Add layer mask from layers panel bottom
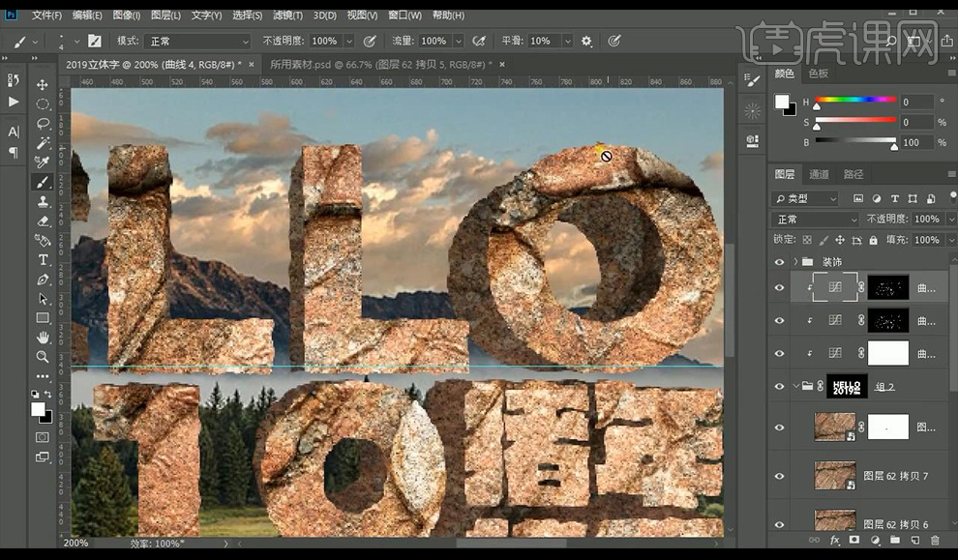The height and width of the screenshot is (560, 958). (854, 540)
